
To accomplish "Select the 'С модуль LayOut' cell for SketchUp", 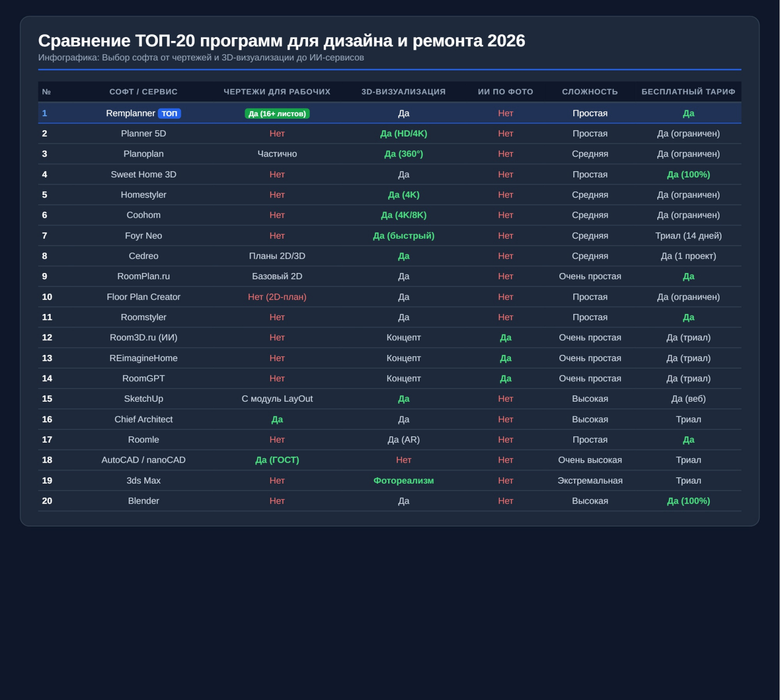I will tap(277, 399).
